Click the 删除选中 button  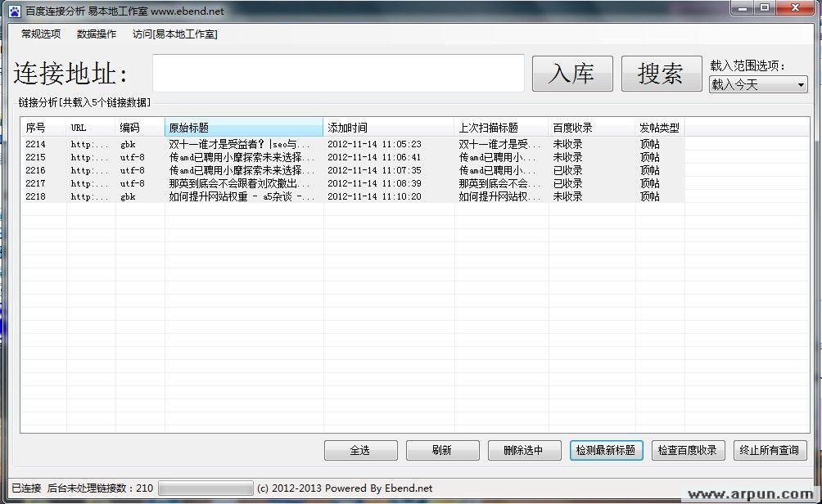524,450
